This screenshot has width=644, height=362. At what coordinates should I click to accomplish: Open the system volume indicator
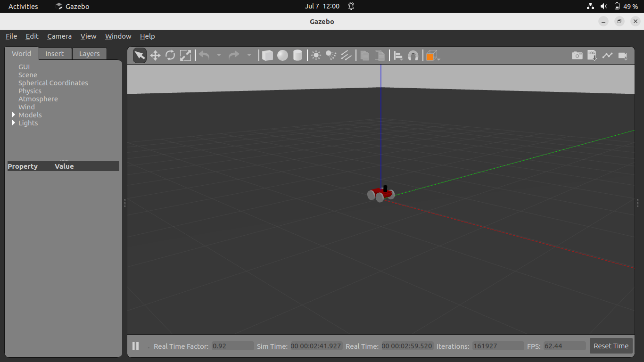click(603, 6)
